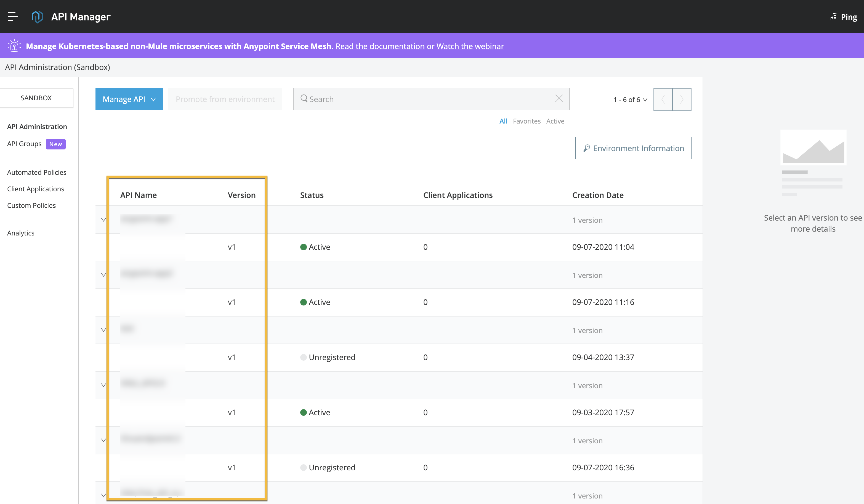This screenshot has width=864, height=504.
Task: Go to the next page of results
Action: pos(682,99)
